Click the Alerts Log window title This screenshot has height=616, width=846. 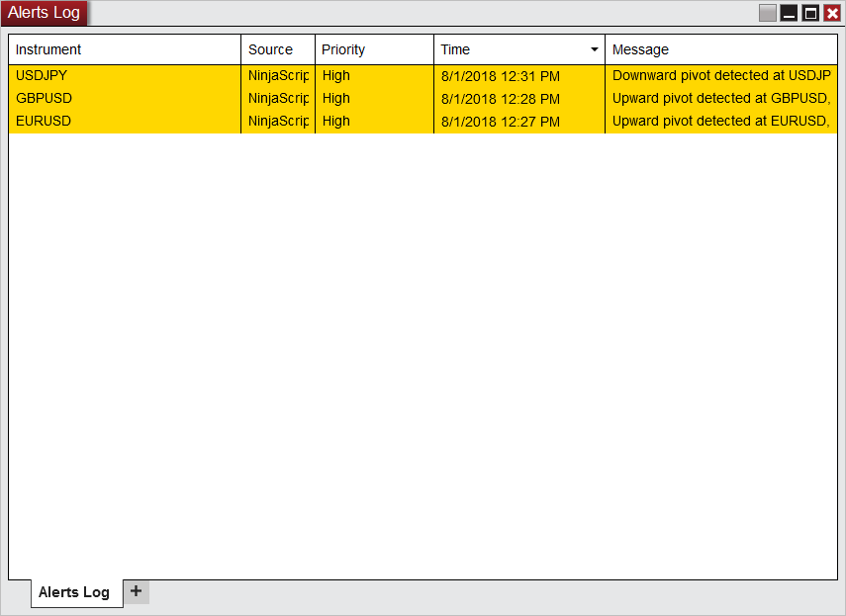(44, 13)
